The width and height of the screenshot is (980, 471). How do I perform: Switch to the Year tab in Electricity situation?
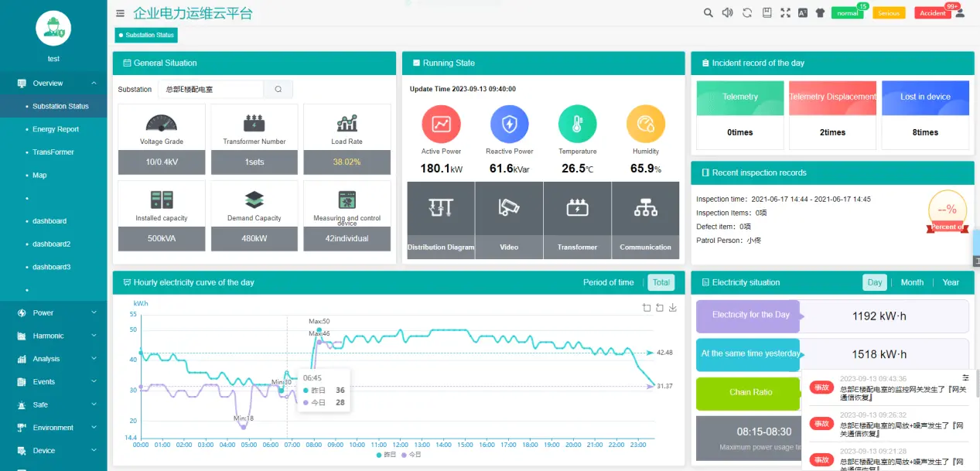(950, 282)
